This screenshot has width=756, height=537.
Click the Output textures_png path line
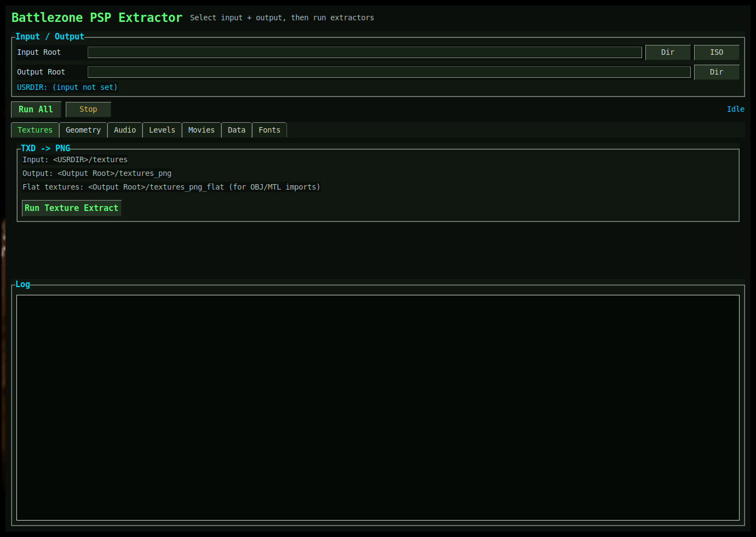pos(97,173)
